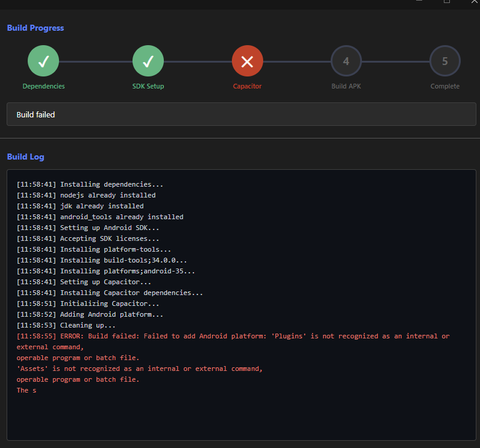
Task: Click the 'Initializing Capacitor...' log line
Action: click(88, 303)
